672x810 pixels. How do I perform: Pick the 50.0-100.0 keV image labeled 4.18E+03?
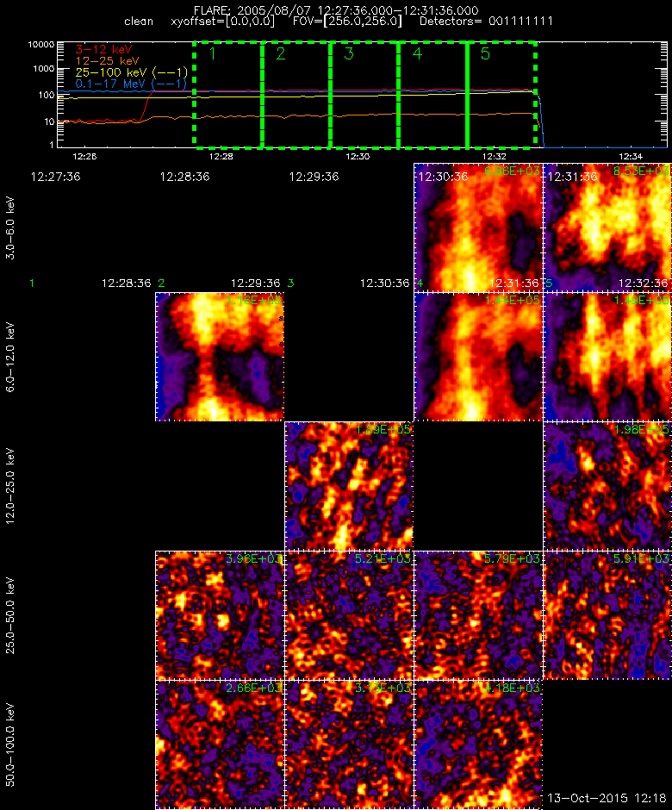coord(478,745)
